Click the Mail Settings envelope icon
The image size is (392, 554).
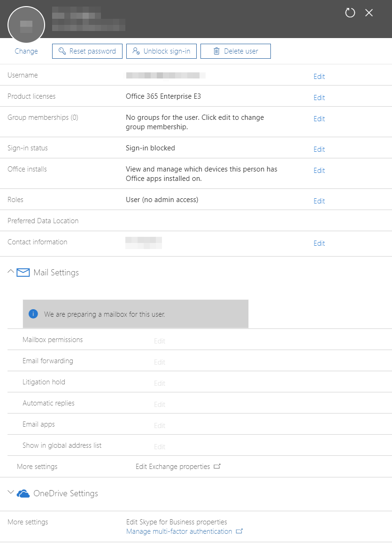[23, 273]
